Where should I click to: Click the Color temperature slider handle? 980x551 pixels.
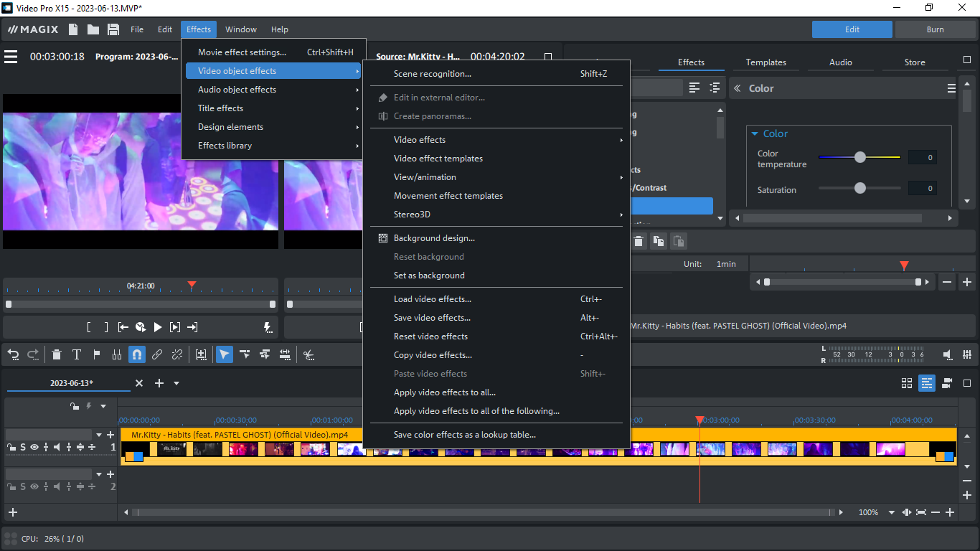pos(859,157)
